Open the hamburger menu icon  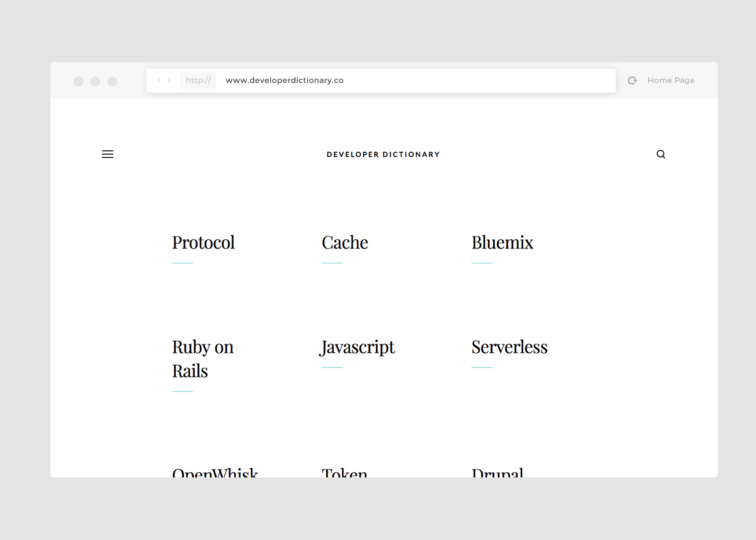(x=108, y=154)
